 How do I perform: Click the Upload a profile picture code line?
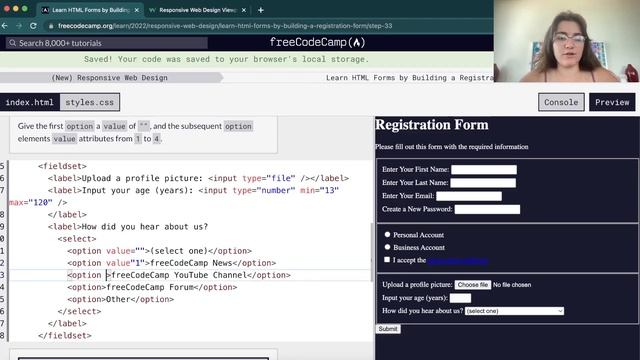pyautogui.click(x=198, y=178)
